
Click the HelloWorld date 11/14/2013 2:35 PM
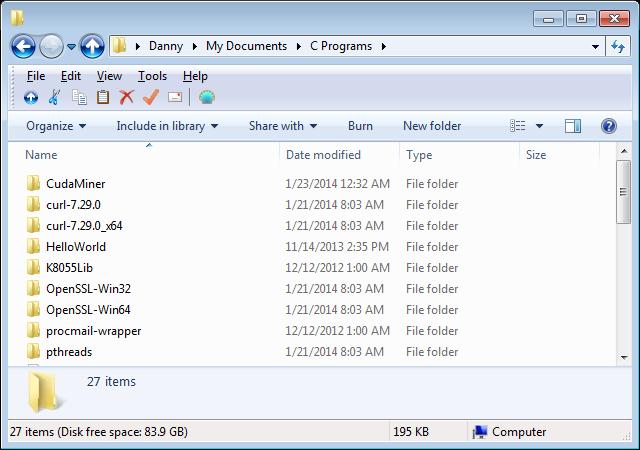(337, 247)
